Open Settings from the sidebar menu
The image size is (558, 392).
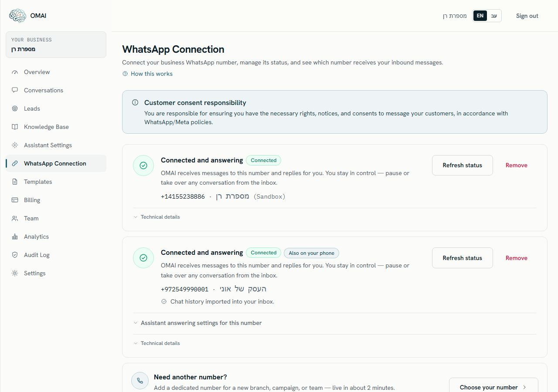[x=56, y=274]
